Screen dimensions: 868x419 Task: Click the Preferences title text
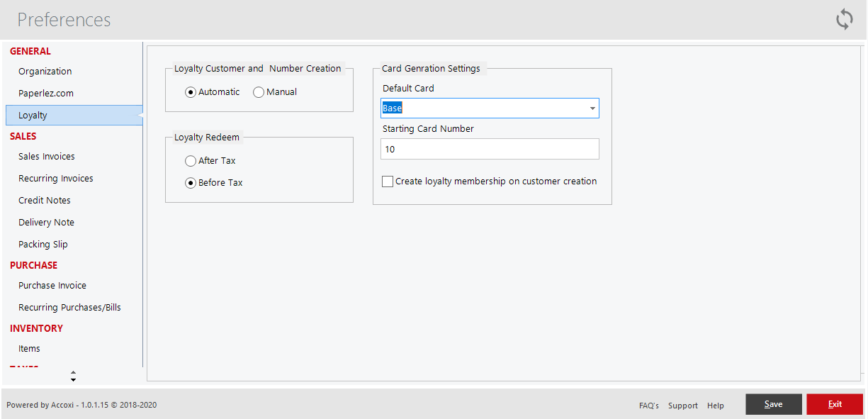tap(64, 19)
